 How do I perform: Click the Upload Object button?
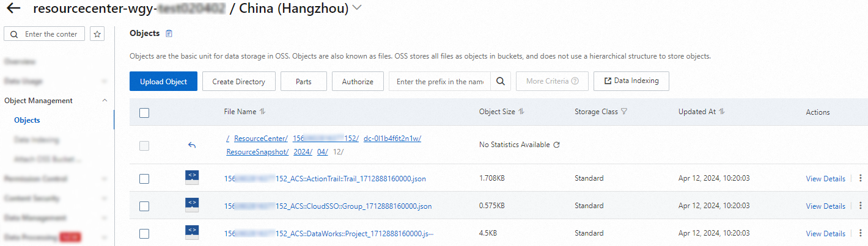(x=163, y=81)
